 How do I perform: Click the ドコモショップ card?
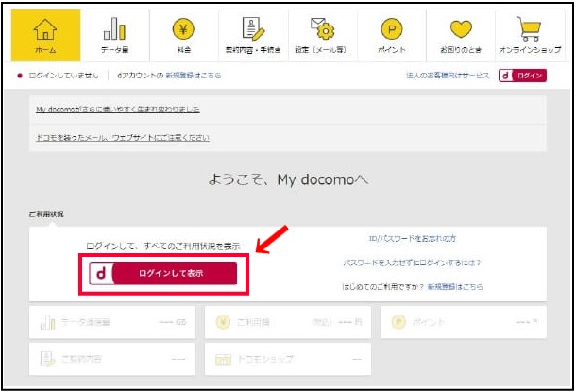click(288, 359)
